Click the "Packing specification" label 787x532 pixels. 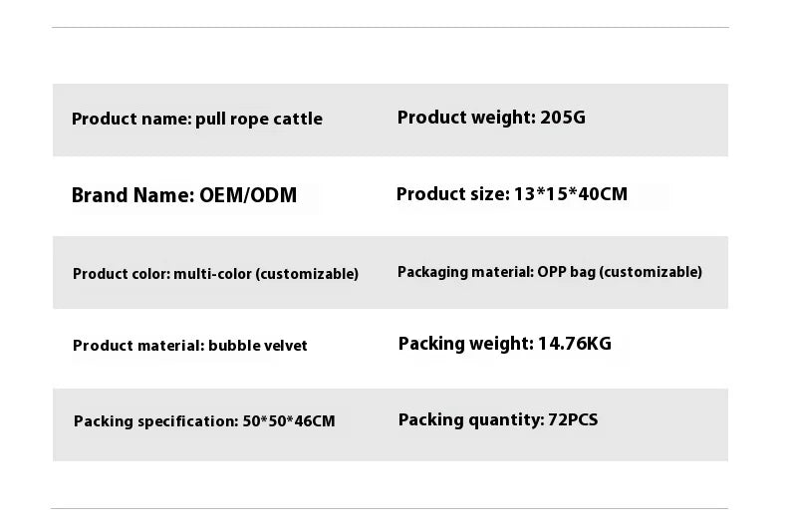click(x=155, y=421)
